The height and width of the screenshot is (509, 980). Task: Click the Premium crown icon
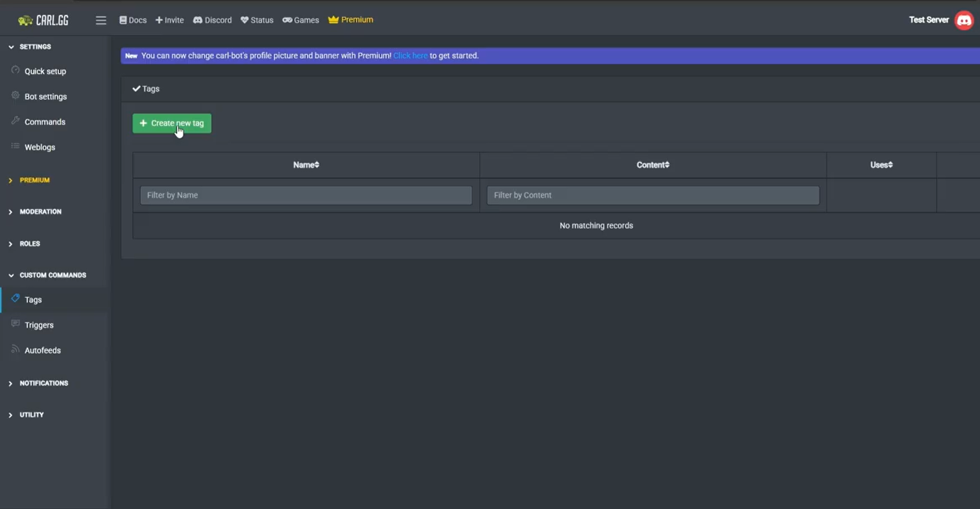click(x=333, y=19)
